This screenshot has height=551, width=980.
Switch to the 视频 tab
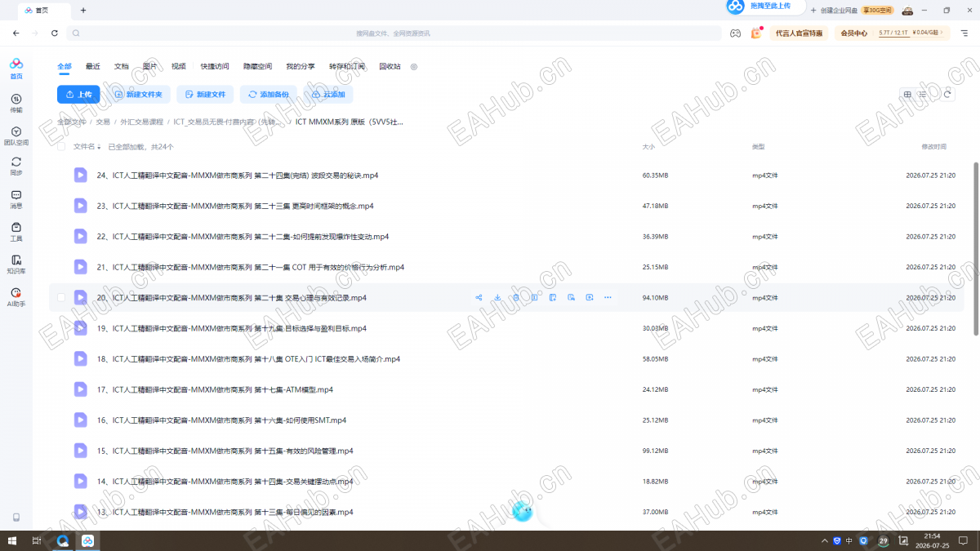[179, 66]
